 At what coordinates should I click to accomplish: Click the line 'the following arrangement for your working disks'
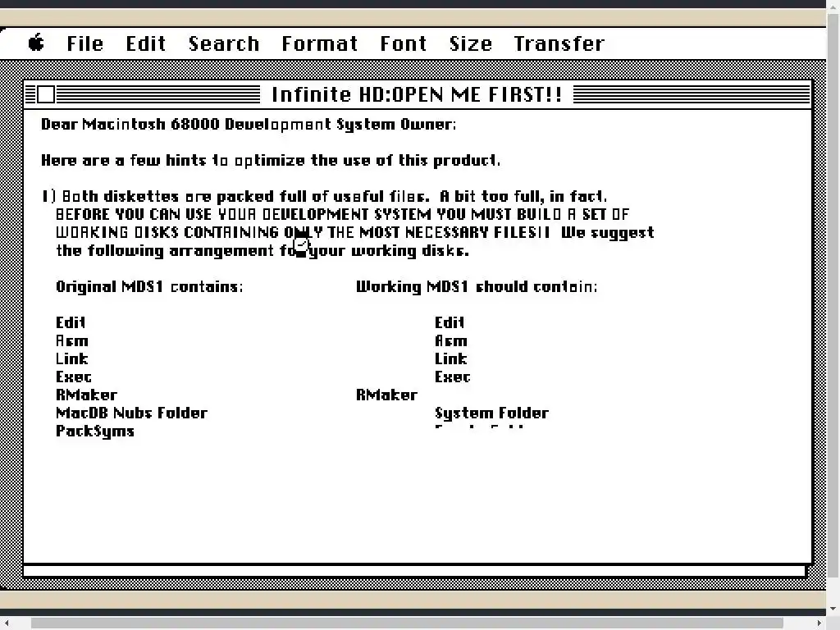click(x=262, y=251)
